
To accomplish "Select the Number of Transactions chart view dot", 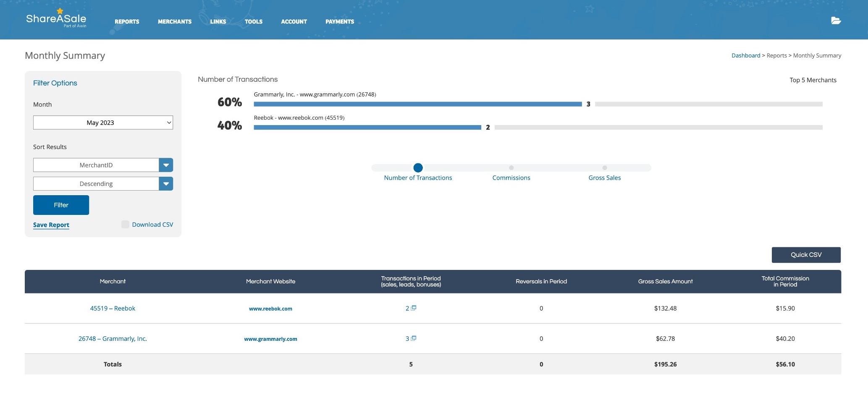I will 418,167.
